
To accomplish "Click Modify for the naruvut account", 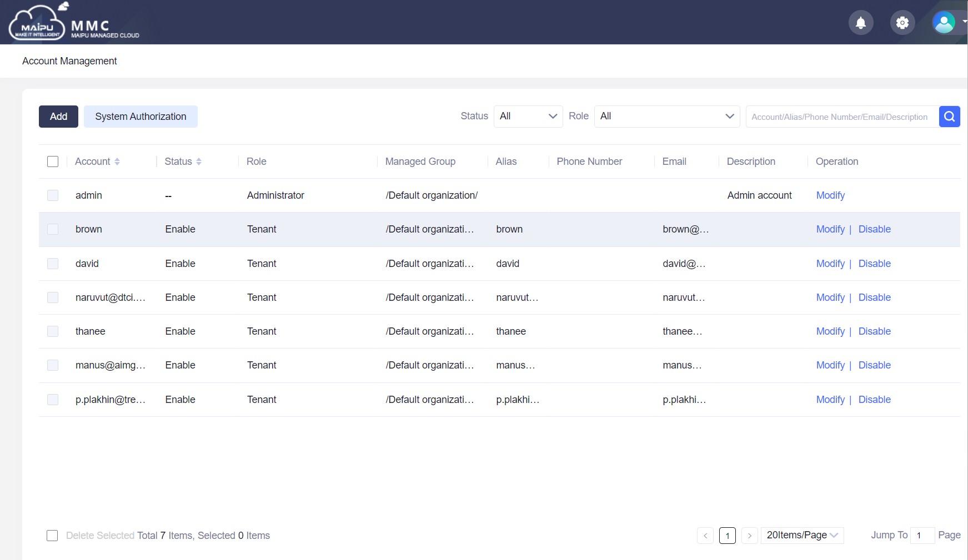I will click(x=830, y=297).
